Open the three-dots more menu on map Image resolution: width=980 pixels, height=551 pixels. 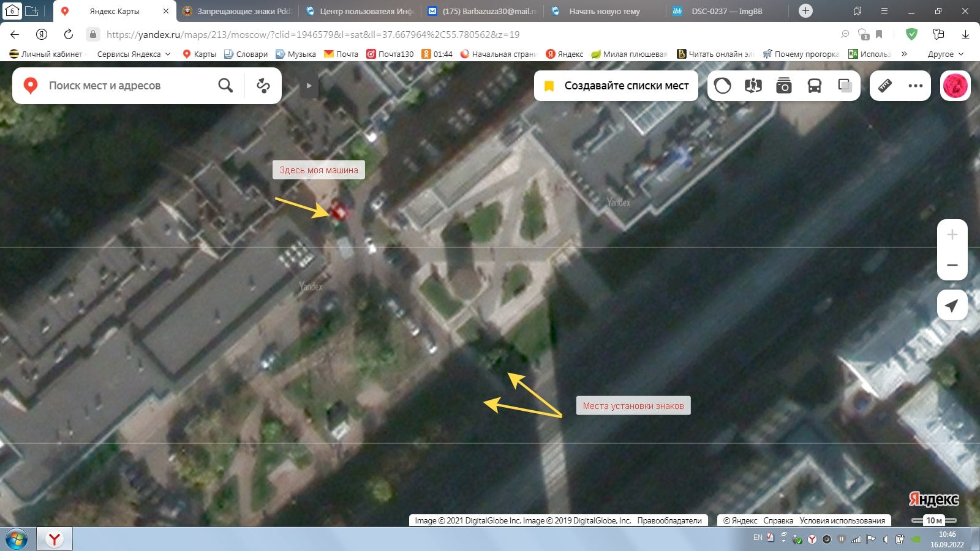coord(916,86)
